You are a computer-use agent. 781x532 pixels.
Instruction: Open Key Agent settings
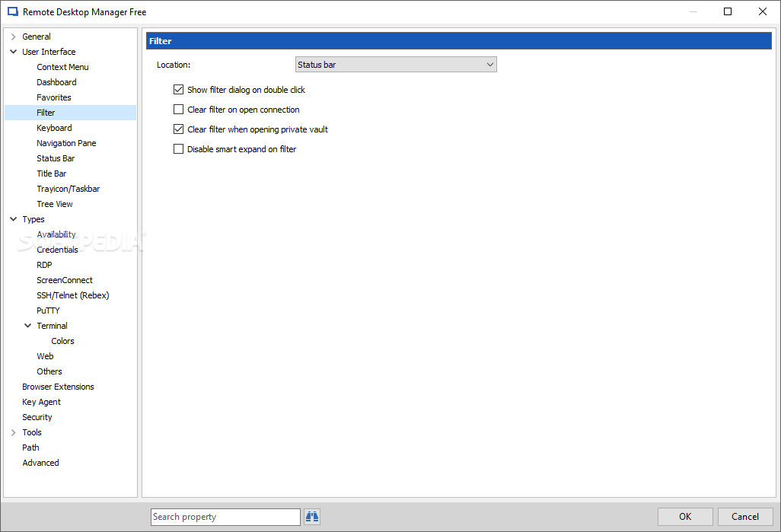click(41, 402)
